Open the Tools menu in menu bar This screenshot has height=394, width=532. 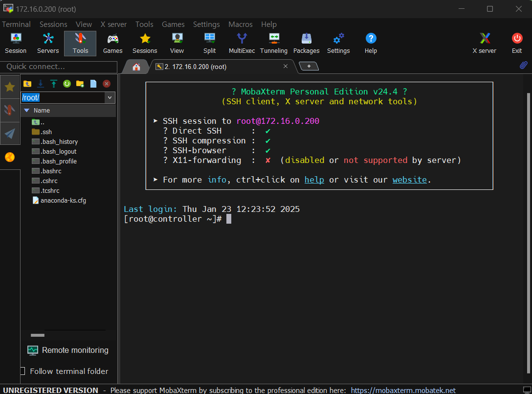click(144, 24)
